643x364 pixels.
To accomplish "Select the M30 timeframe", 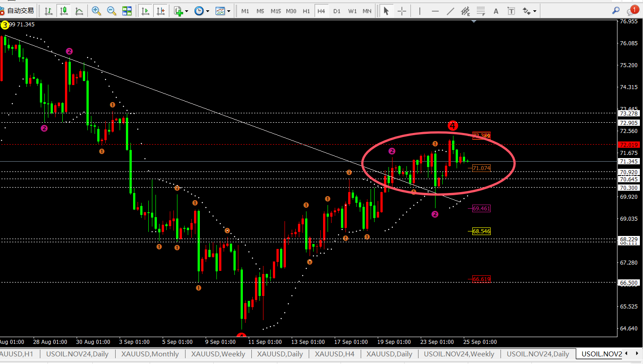I will (291, 11).
